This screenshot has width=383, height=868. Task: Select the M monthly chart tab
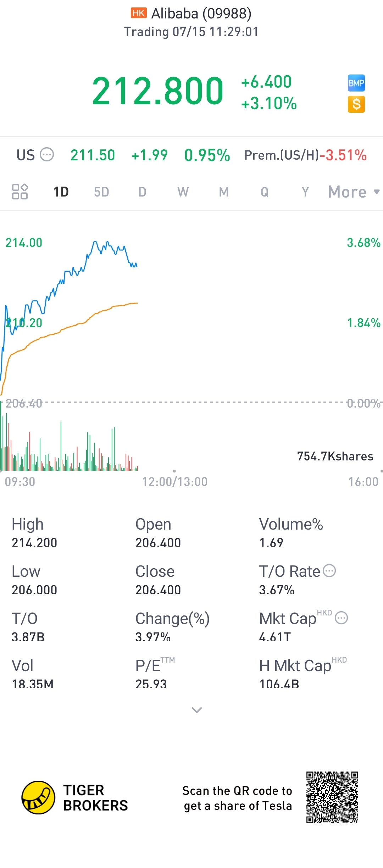(224, 192)
